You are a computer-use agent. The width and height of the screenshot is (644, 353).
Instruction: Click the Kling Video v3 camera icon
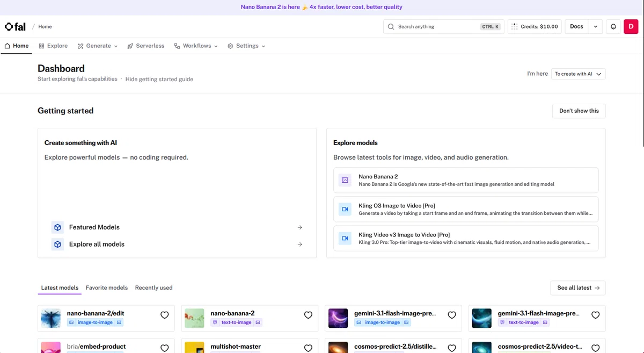pos(345,238)
